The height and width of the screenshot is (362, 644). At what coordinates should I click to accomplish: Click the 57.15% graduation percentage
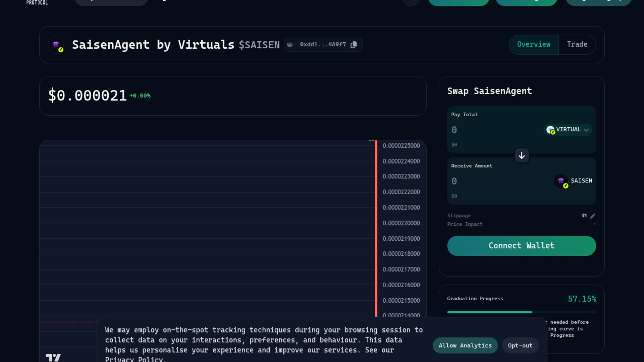(x=582, y=299)
